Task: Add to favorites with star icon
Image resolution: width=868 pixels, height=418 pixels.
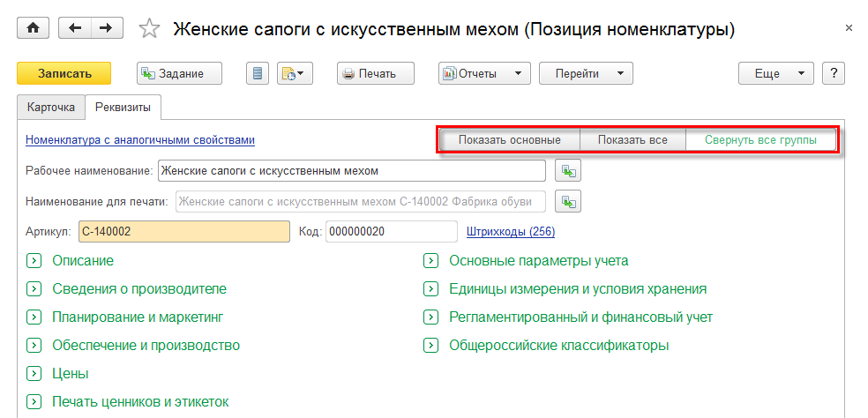Action: click(x=150, y=29)
